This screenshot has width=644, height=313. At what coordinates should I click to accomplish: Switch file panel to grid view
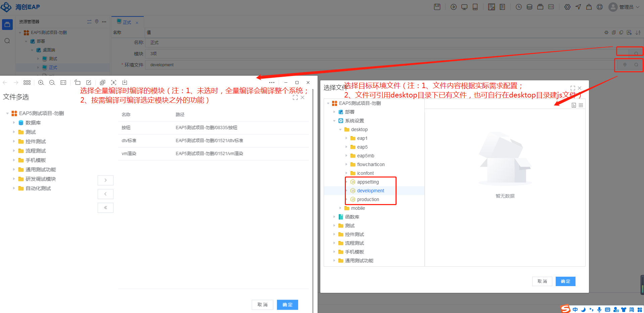581,105
